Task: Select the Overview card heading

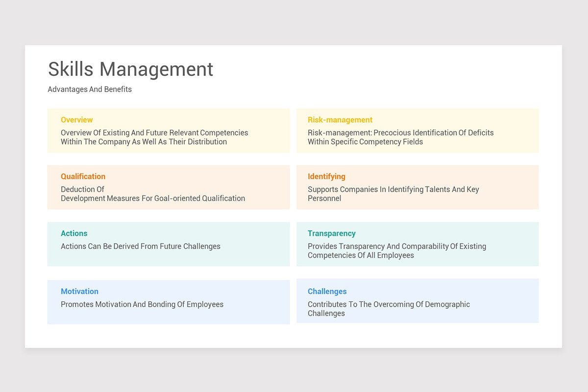Action: pos(76,120)
